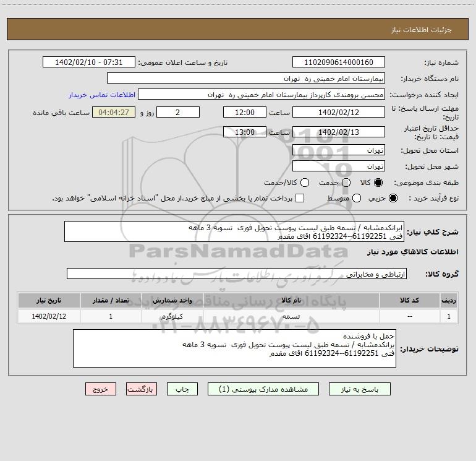This screenshot has height=461, width=476.
Task: Click the واحد شمارش column header
Action: click(x=172, y=300)
